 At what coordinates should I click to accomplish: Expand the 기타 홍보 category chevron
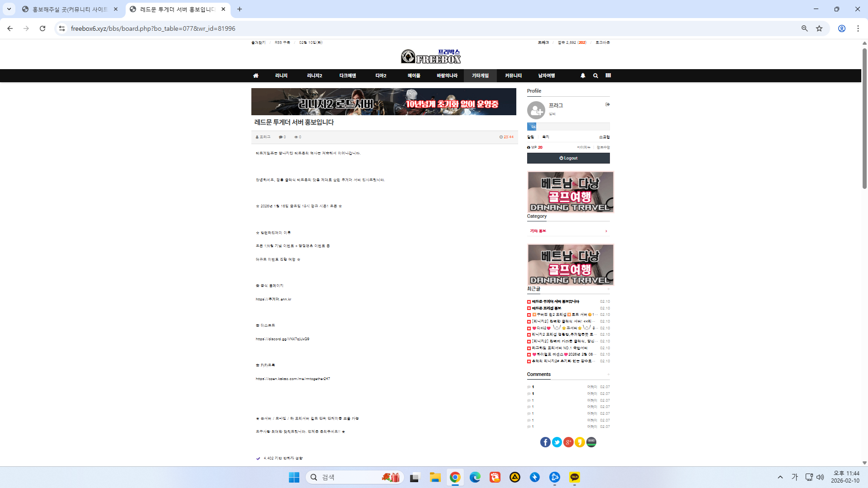[x=606, y=231]
